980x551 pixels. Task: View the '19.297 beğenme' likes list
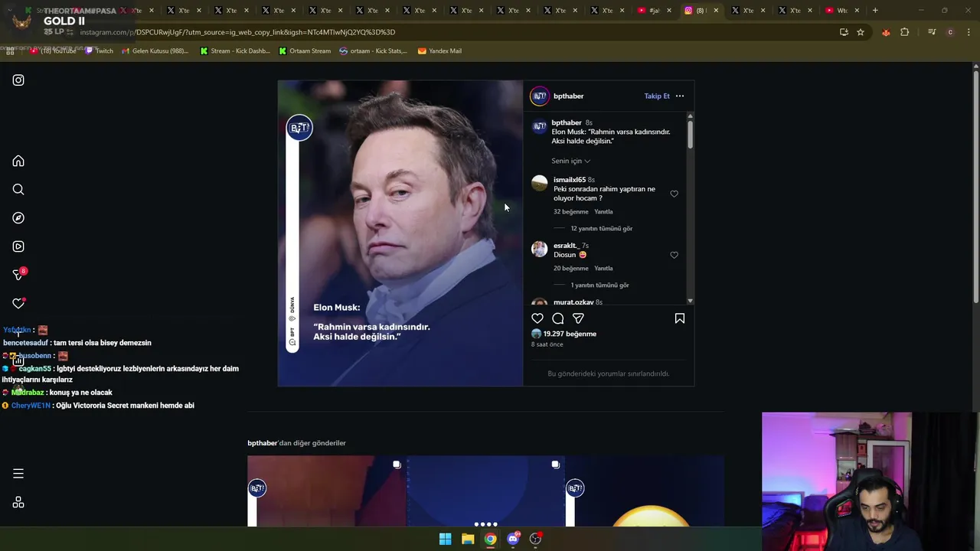coord(570,334)
